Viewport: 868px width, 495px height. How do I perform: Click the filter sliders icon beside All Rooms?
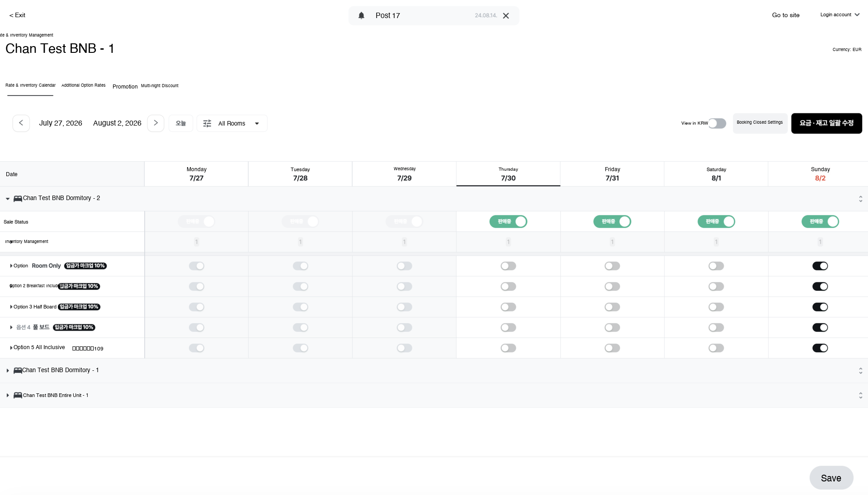tap(207, 123)
